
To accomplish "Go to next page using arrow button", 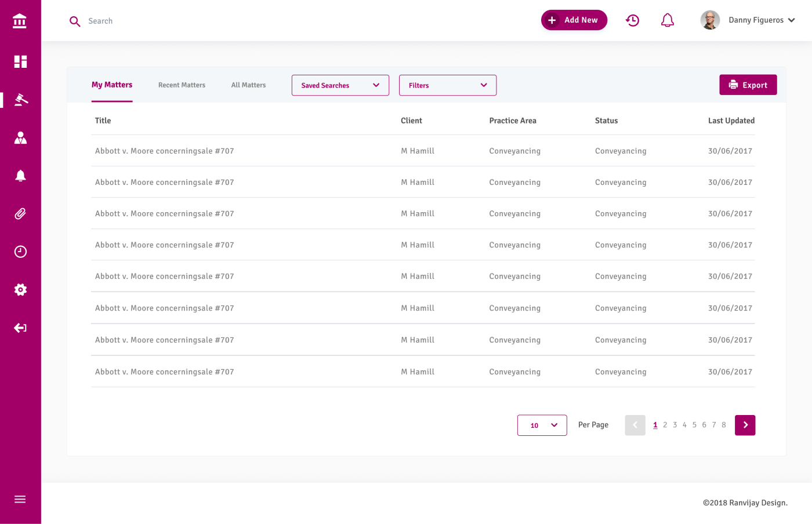I will (x=745, y=425).
